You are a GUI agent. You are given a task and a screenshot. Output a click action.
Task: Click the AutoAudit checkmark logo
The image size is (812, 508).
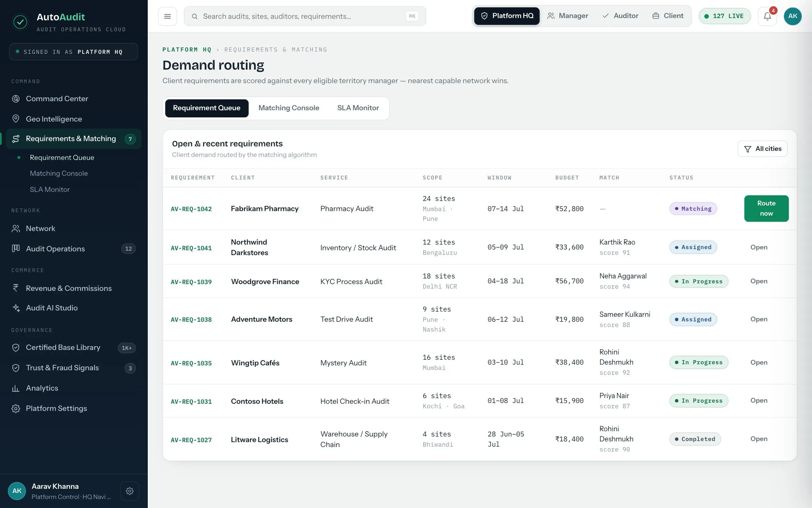pos(20,22)
